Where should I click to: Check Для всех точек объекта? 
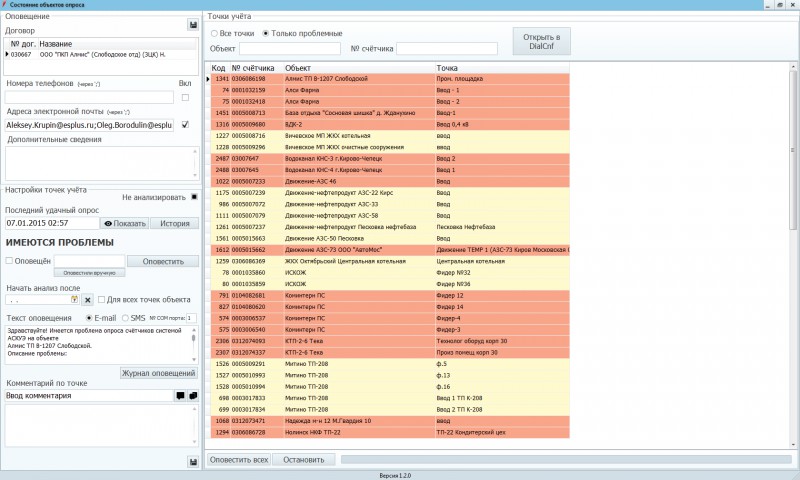(x=102, y=299)
